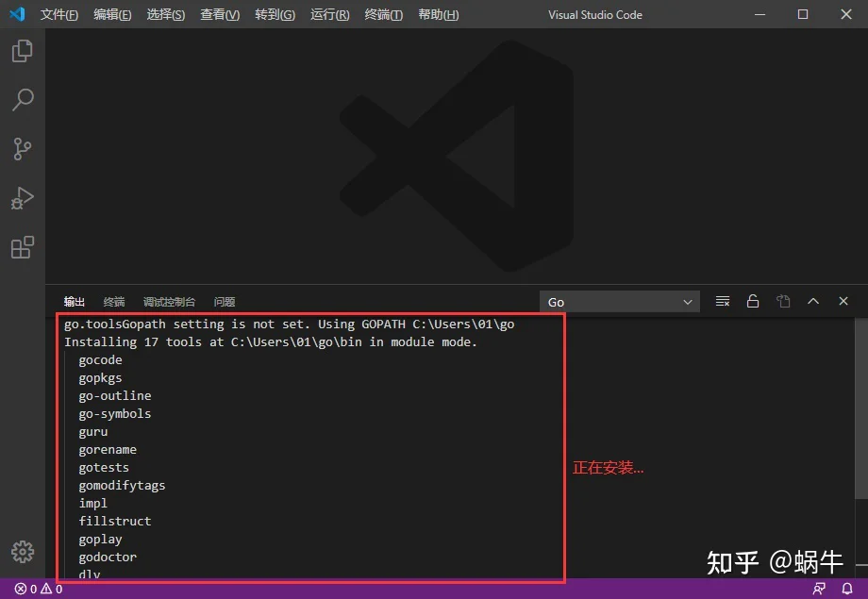The image size is (868, 599).
Task: Open the 帮助(H) menu
Action: tap(438, 14)
